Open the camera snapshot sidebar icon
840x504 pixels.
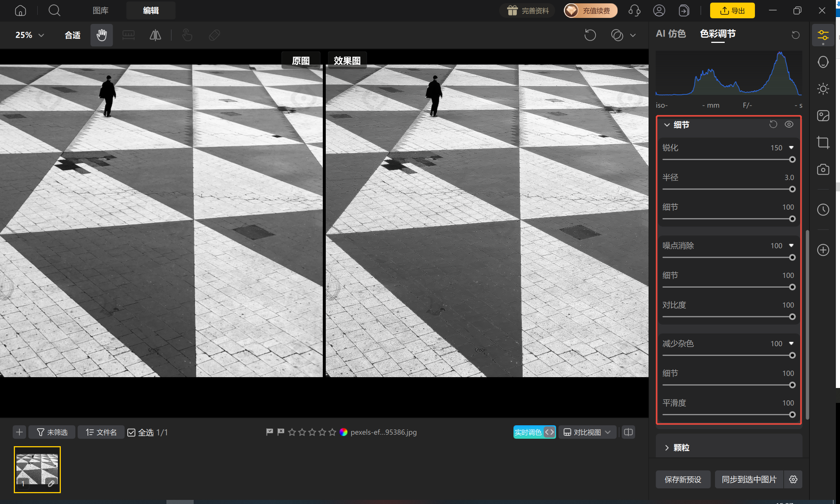(x=823, y=169)
